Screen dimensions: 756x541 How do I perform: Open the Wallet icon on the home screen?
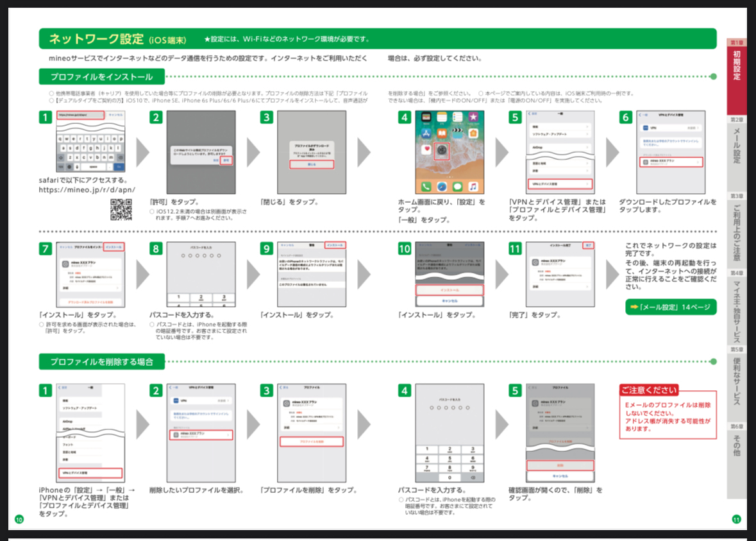(x=426, y=117)
